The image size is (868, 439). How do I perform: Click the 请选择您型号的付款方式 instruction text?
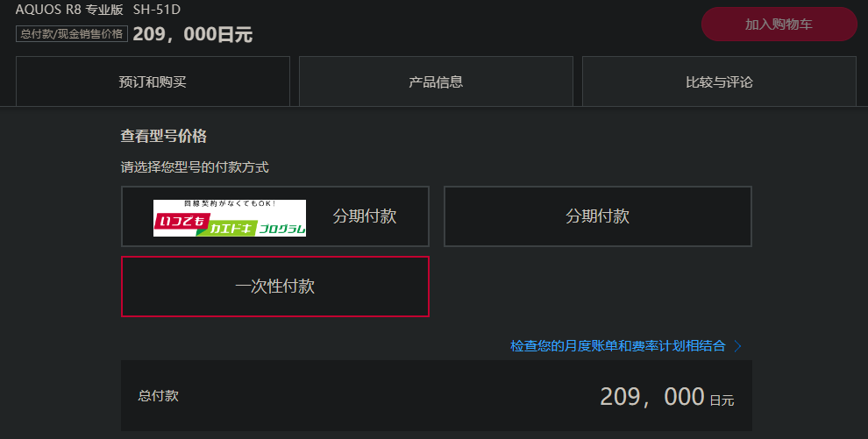195,167
